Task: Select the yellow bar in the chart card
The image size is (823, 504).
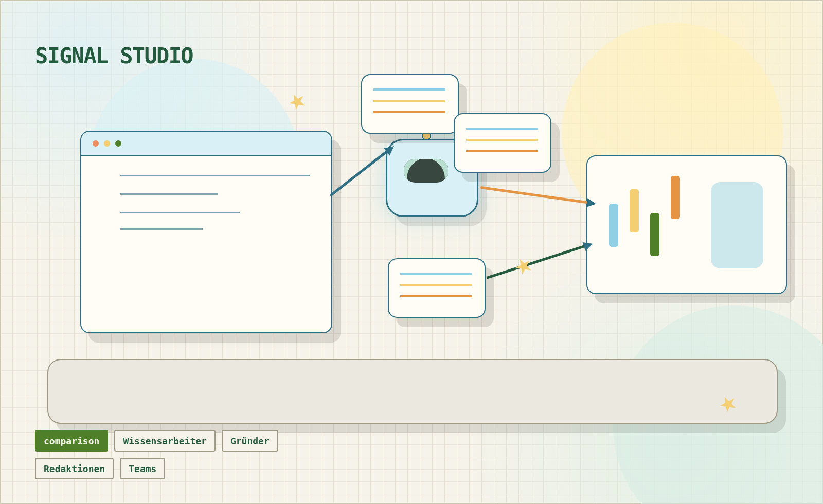Action: pos(634,211)
